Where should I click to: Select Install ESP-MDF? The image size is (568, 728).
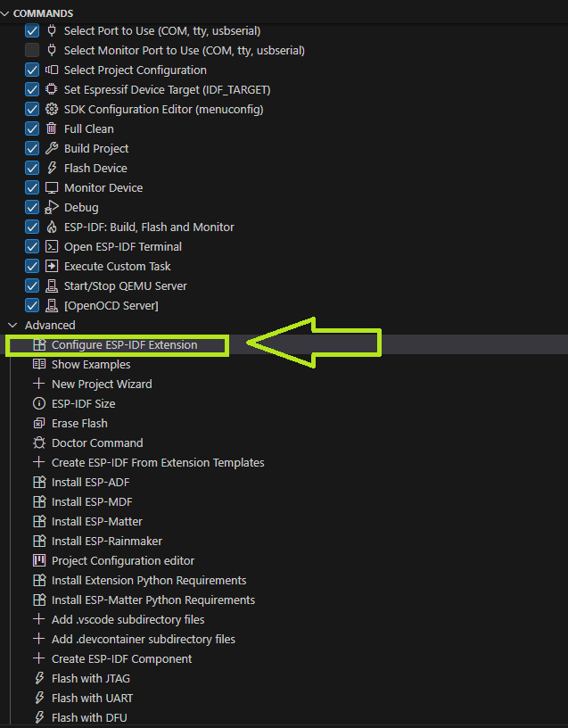click(x=92, y=502)
